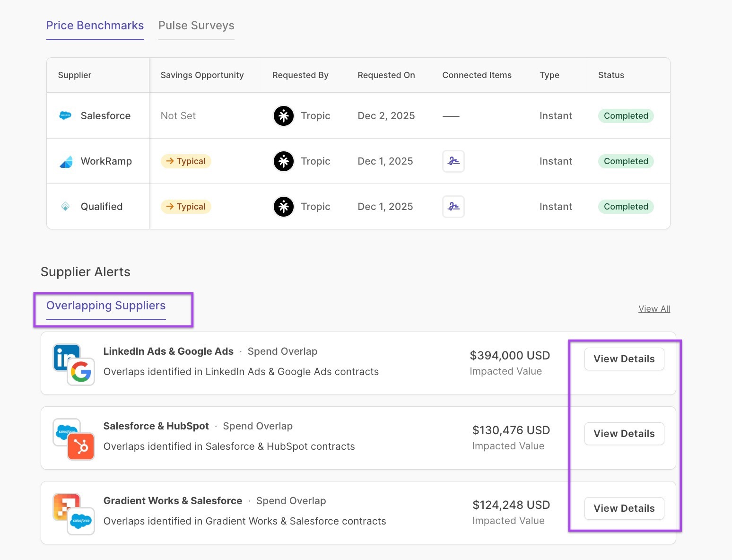Click the Requested On column header
Screen dimensions: 732x560
[x=386, y=75]
